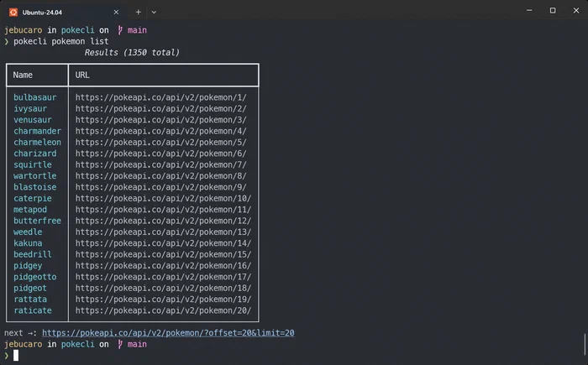Click the name venusaur
The image size is (588, 365).
33,120
